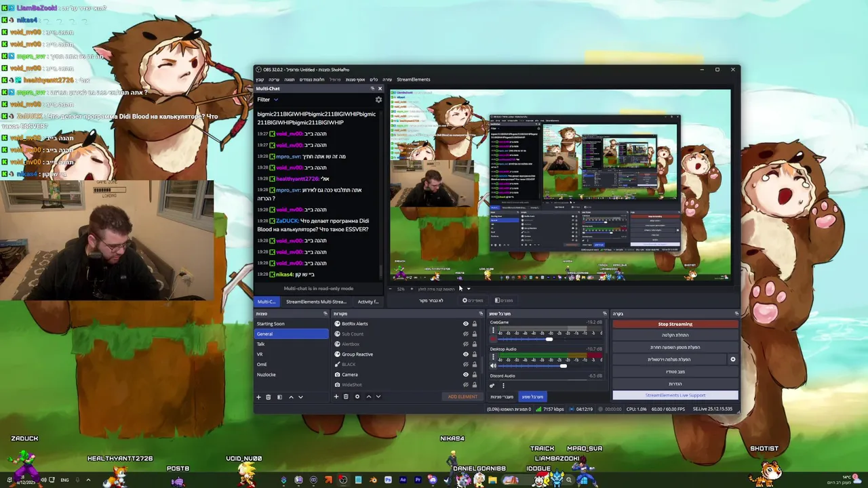This screenshot has width=868, height=488.
Task: Switch to scene transitions tab
Action: [502, 396]
